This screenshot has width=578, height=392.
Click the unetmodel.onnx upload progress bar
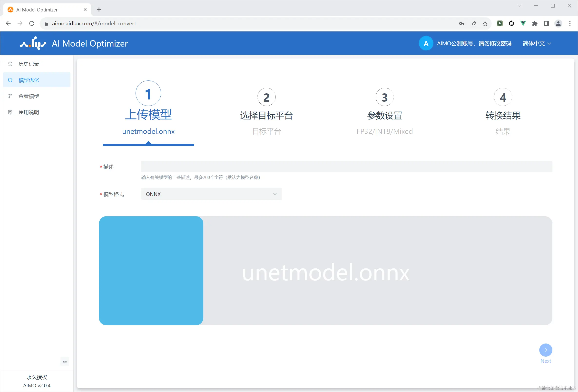coord(325,270)
